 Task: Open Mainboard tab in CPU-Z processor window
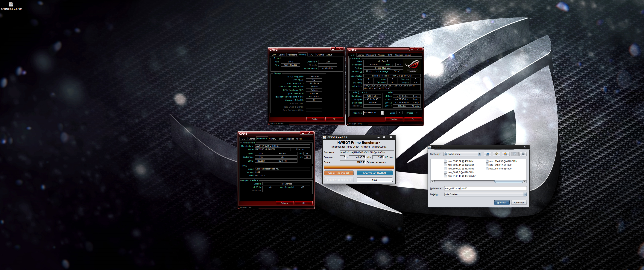pyautogui.click(x=371, y=55)
